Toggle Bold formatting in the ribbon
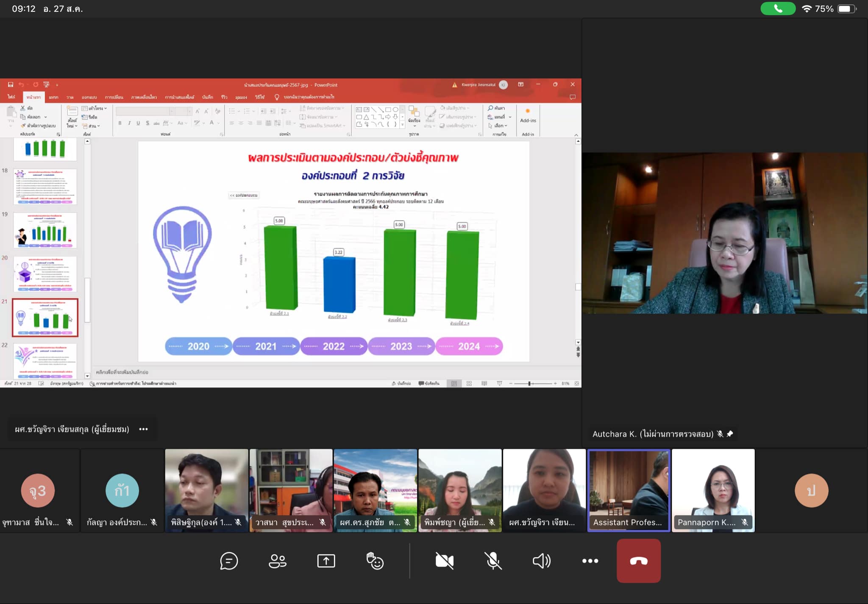The width and height of the screenshot is (868, 604). (120, 123)
